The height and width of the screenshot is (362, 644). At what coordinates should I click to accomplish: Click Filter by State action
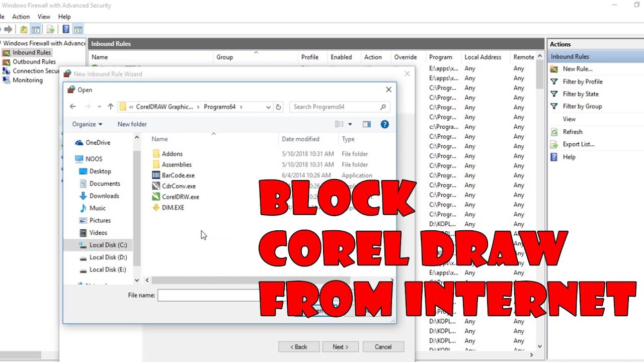581,94
